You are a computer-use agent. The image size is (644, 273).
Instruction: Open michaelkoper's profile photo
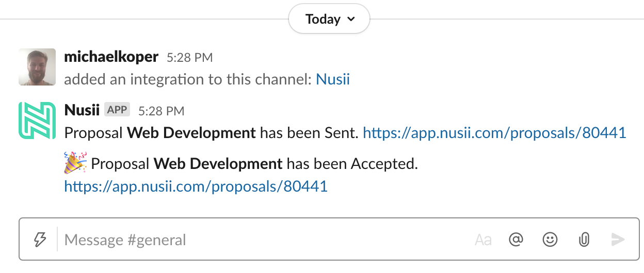click(x=37, y=67)
